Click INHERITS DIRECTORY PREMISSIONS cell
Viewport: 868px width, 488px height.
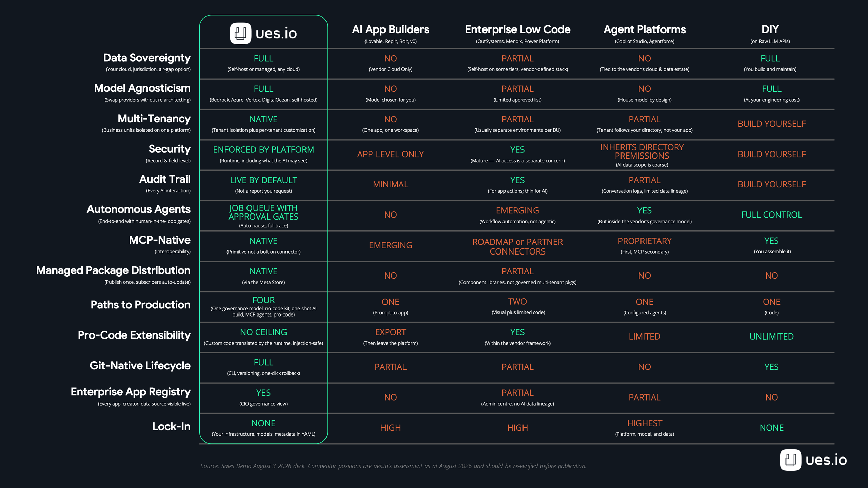(x=642, y=151)
